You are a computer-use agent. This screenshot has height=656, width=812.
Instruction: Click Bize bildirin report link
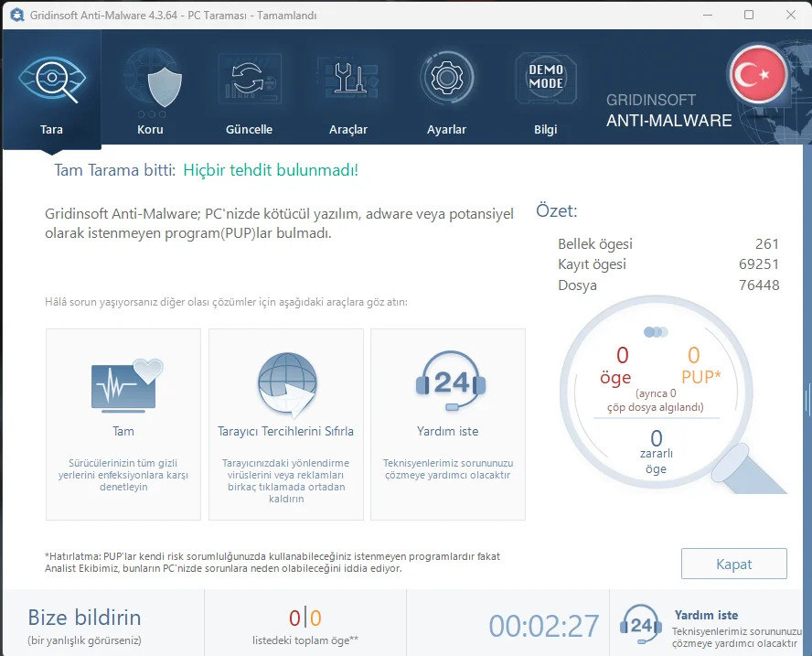pos(84,618)
